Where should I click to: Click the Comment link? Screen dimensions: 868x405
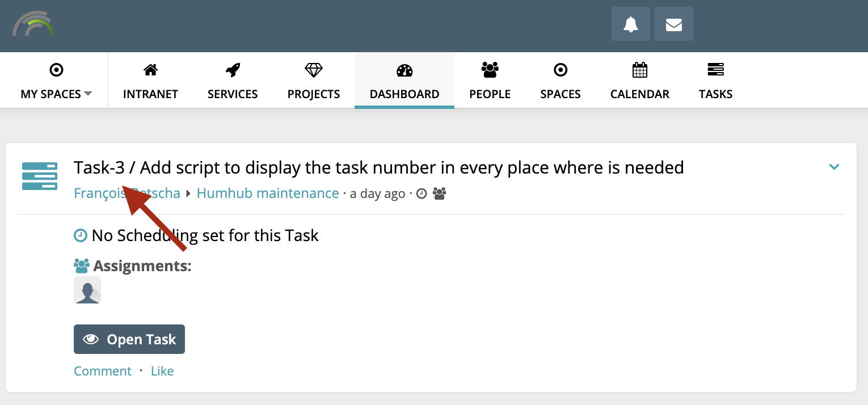[103, 371]
